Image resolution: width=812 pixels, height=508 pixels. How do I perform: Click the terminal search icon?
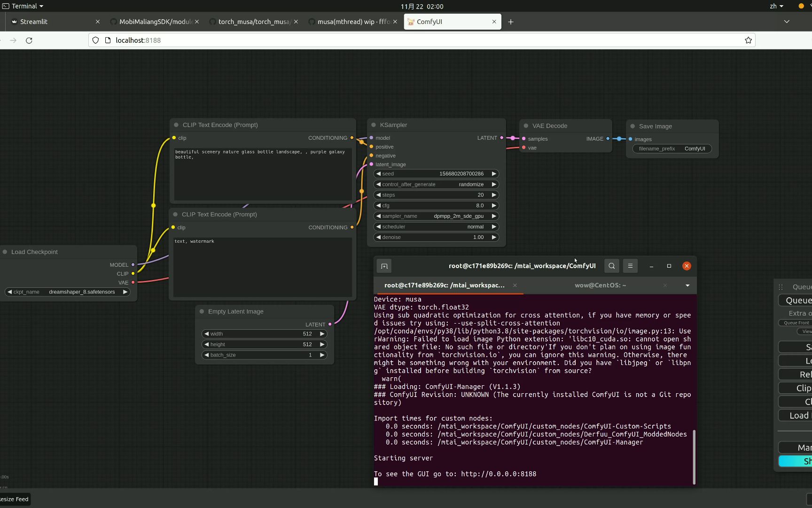pos(611,266)
